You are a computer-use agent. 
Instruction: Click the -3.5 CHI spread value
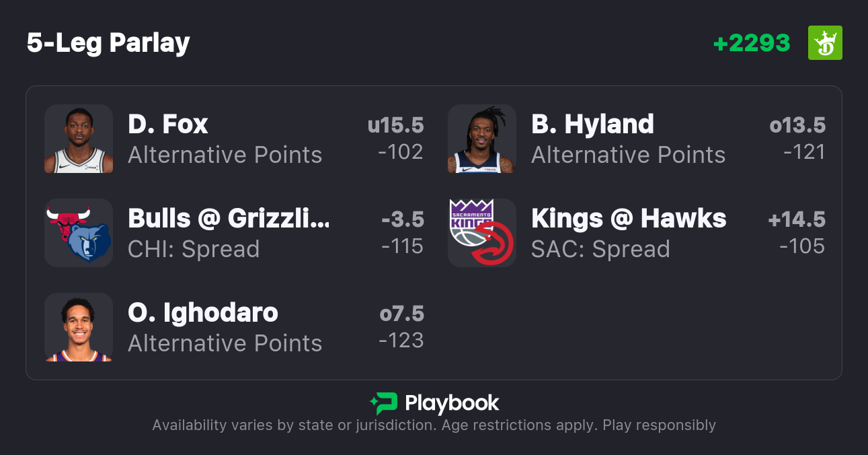pos(402,219)
